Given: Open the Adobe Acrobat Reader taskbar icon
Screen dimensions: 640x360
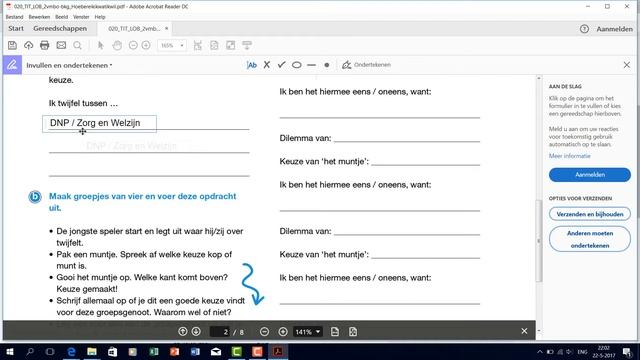Looking at the screenshot, I should pyautogui.click(x=278, y=351).
